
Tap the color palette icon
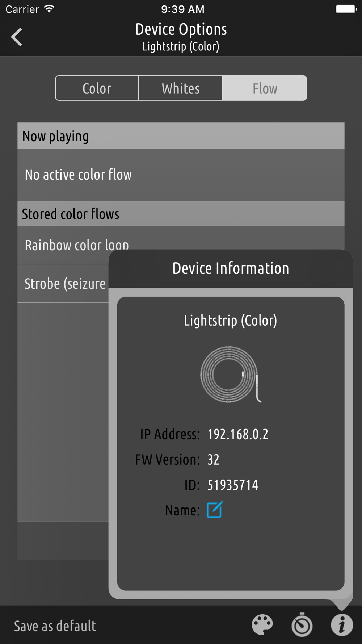pos(262,625)
